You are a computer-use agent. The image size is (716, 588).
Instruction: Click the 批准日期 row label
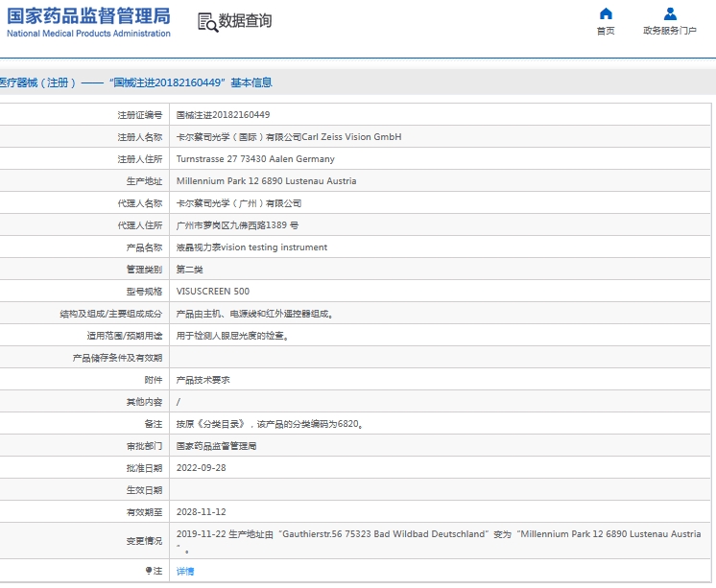pyautogui.click(x=144, y=468)
